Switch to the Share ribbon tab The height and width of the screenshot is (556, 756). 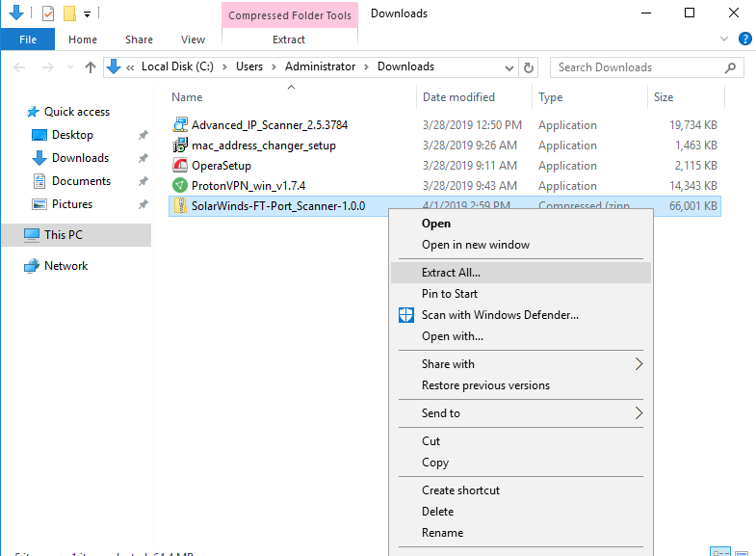pyautogui.click(x=139, y=40)
